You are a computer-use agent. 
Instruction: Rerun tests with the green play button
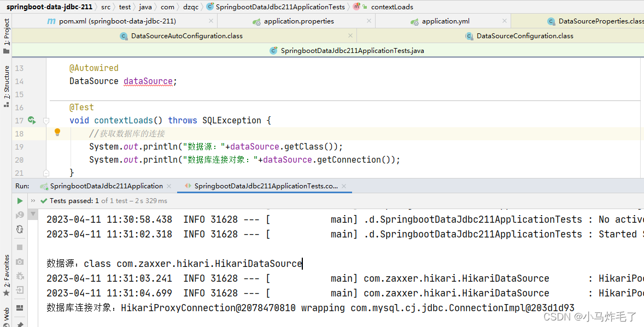(x=20, y=201)
